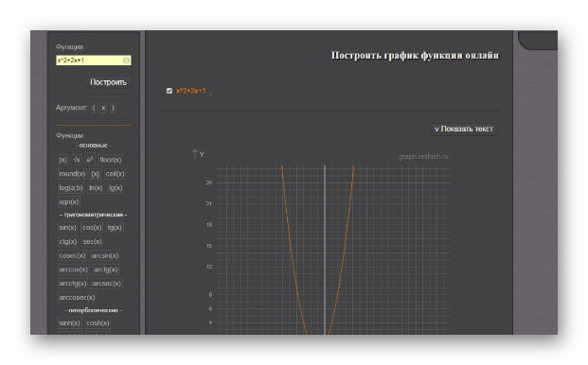
Task: Uncheck the x^2+2x+1 graph checkbox
Action: (x=169, y=91)
